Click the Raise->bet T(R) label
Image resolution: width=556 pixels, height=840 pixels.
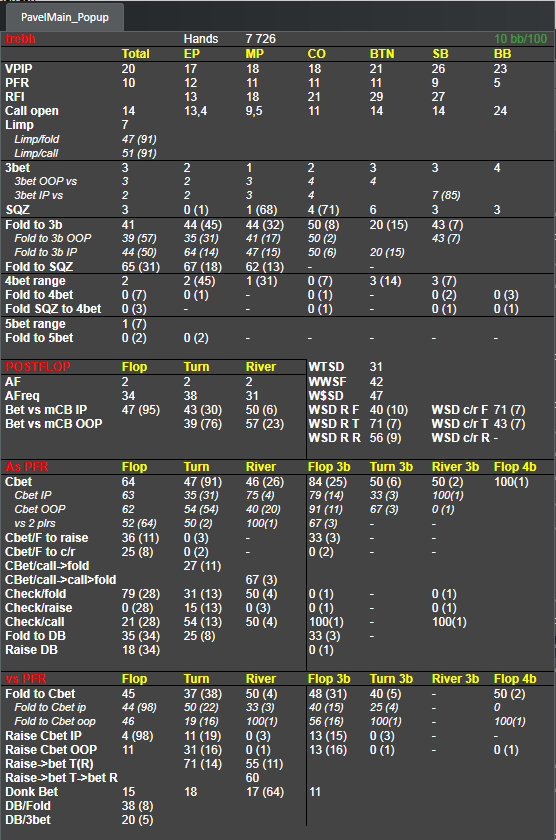pyautogui.click(x=49, y=764)
